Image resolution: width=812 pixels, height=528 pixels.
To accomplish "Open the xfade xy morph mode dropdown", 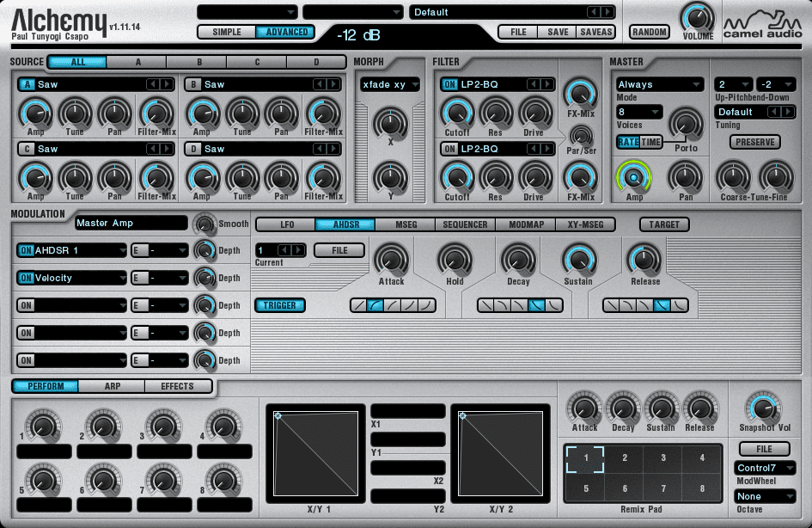I will pos(390,84).
